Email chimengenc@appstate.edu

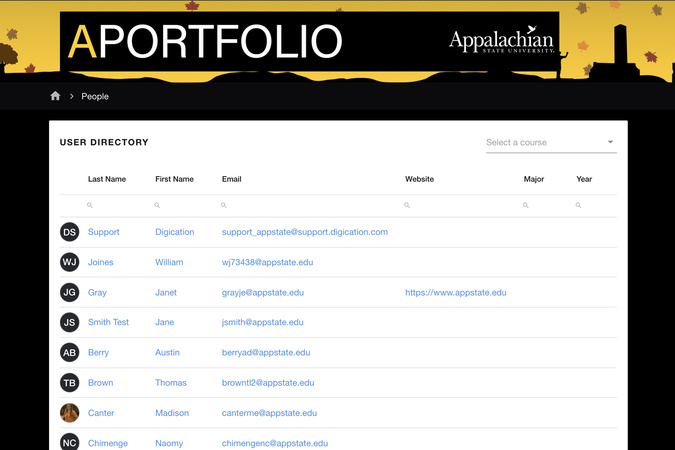pos(275,443)
